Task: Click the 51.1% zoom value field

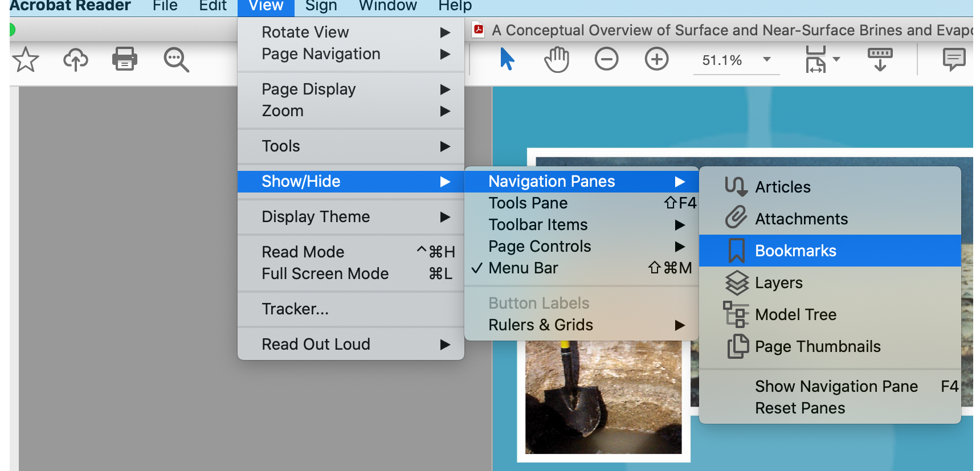Action: point(722,60)
